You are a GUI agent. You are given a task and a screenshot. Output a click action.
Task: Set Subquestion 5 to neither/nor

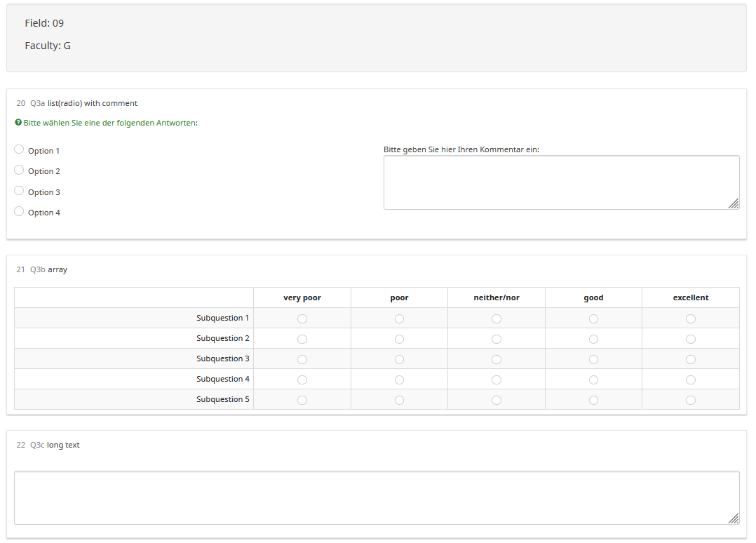(x=497, y=400)
